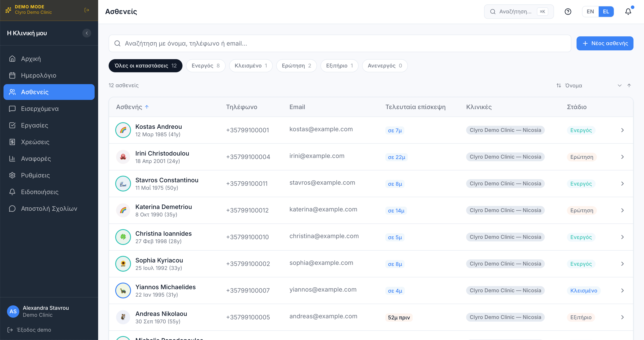
Task: Click the global Αναζήτηση search box
Action: coord(519,11)
